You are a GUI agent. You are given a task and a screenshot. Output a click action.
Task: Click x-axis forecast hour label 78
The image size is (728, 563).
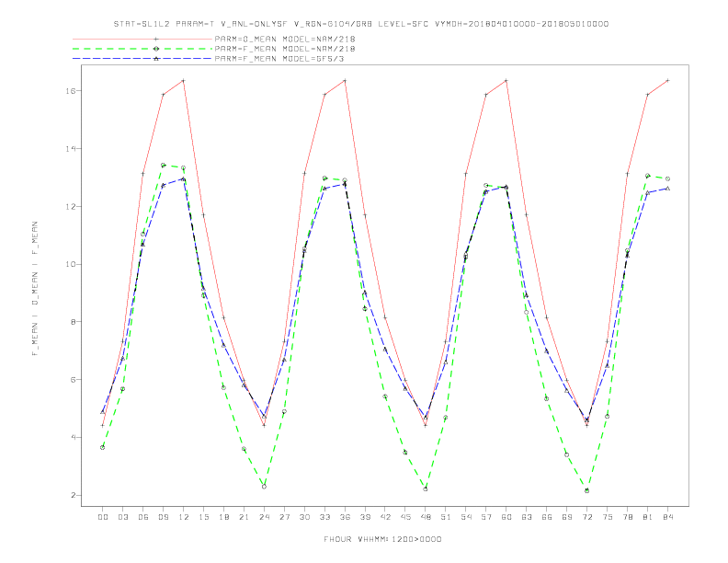pyautogui.click(x=627, y=517)
